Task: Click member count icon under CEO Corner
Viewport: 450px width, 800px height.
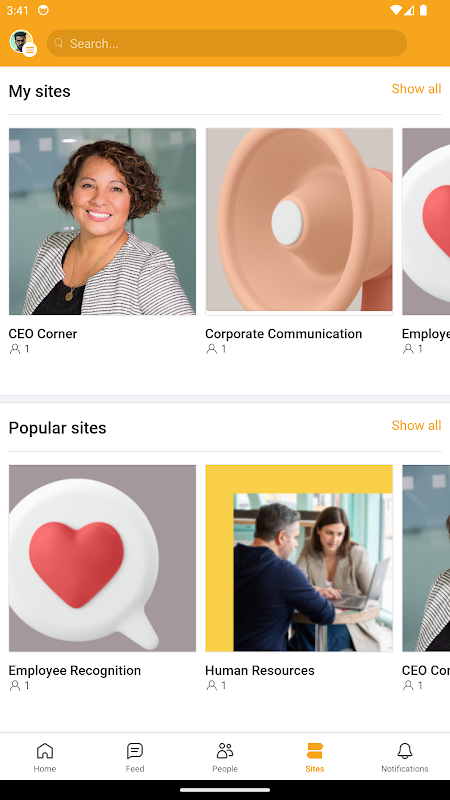Action: 15,349
